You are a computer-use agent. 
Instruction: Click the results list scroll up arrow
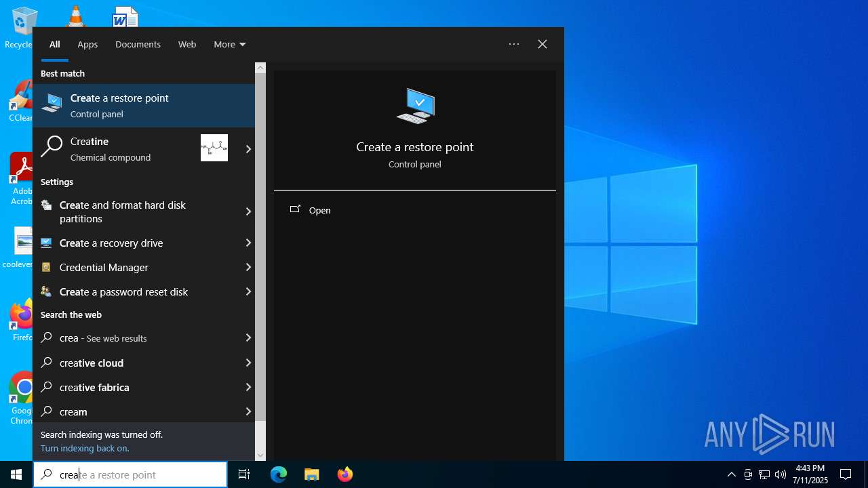[x=260, y=68]
